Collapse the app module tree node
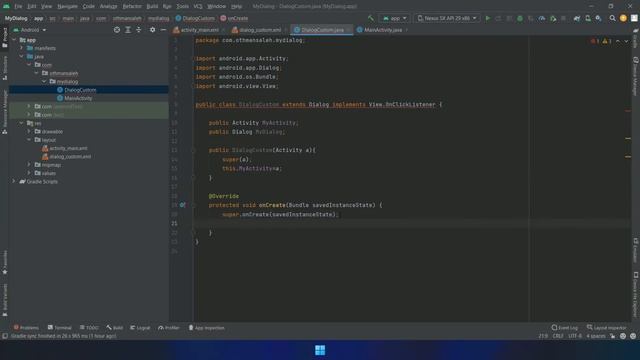The height and width of the screenshot is (360, 640). [x=14, y=40]
